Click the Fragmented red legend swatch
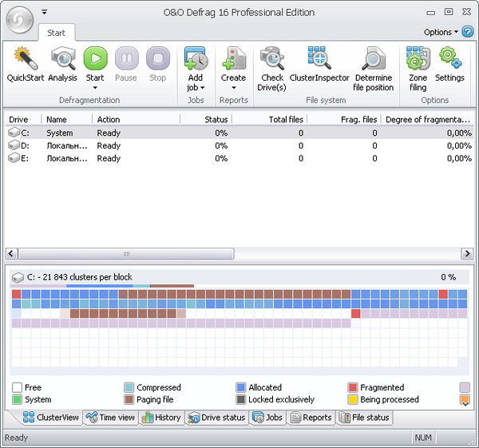 coord(353,388)
